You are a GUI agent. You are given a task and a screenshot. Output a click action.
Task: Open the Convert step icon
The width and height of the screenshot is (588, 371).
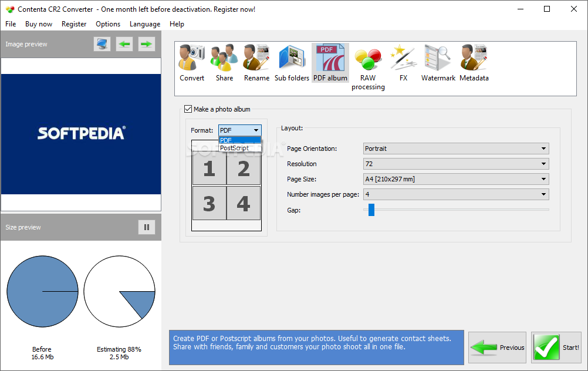pyautogui.click(x=192, y=63)
